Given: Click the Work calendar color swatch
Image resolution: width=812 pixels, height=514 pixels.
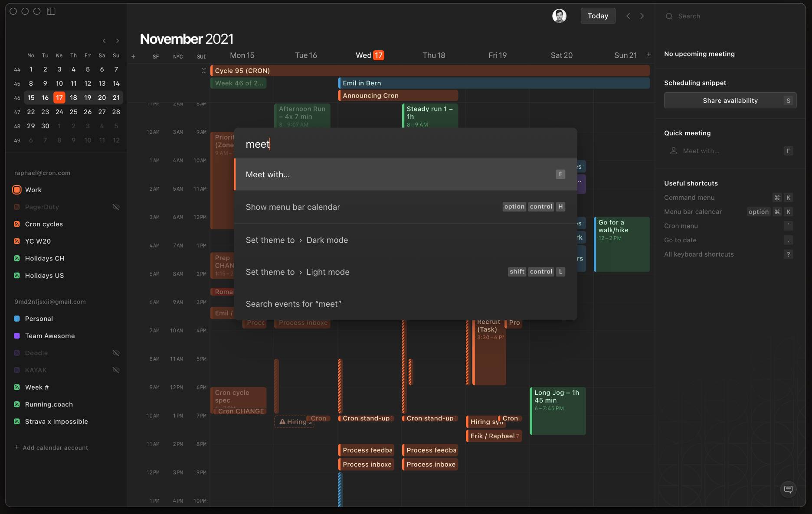Looking at the screenshot, I should coord(17,190).
